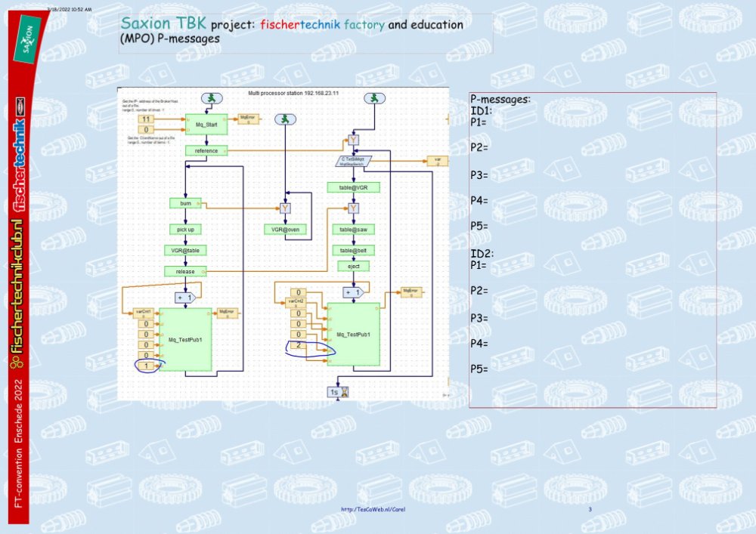The width and height of the screenshot is (756, 534).
Task: Click the 'ID2:' label
Action: (x=482, y=254)
